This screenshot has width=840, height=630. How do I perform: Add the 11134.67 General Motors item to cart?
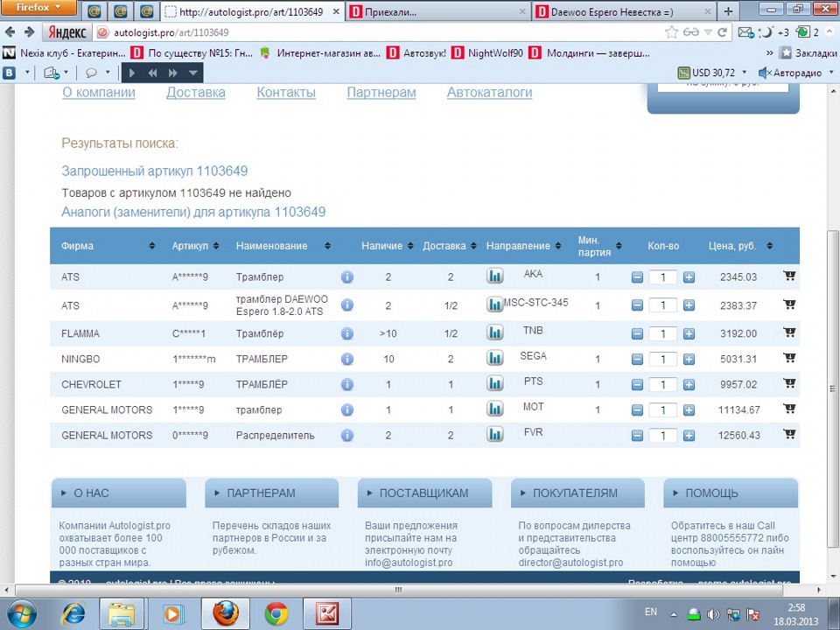coord(789,409)
